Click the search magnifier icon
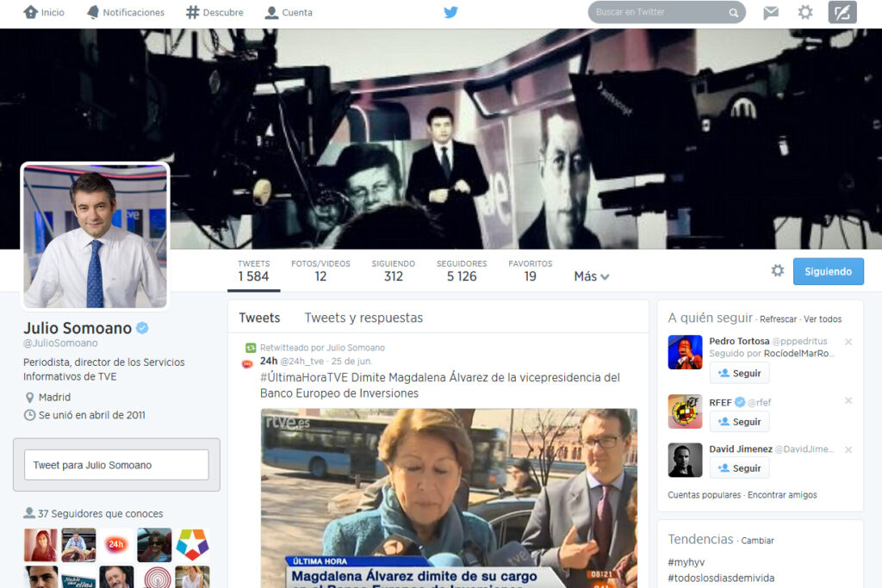Image resolution: width=882 pixels, height=588 pixels. tap(734, 12)
